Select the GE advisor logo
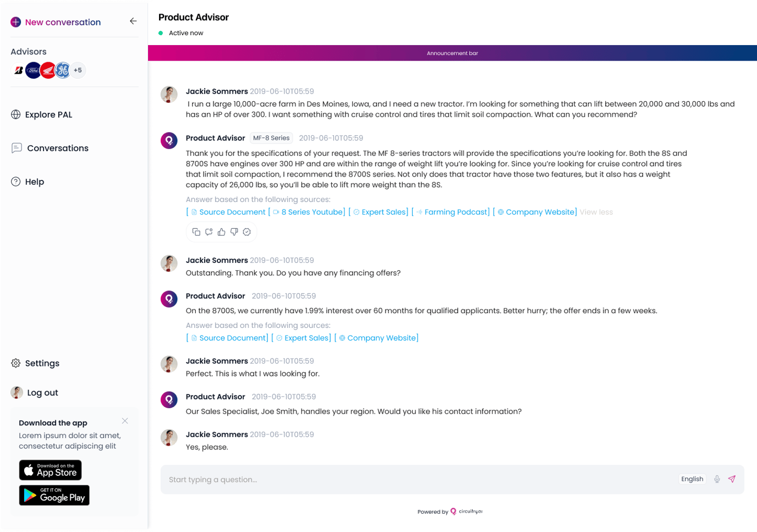This screenshot has height=532, width=757. pyautogui.click(x=63, y=70)
